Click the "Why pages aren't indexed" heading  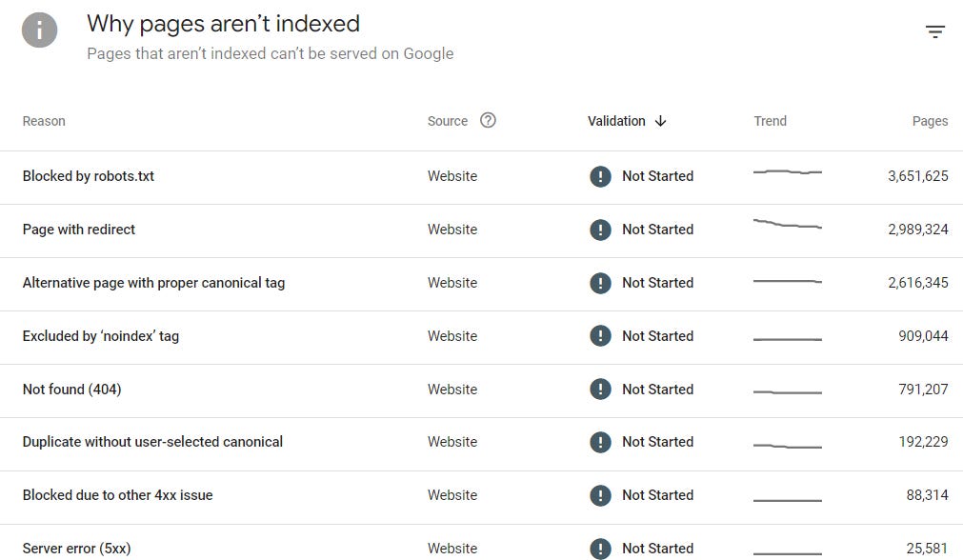(224, 24)
